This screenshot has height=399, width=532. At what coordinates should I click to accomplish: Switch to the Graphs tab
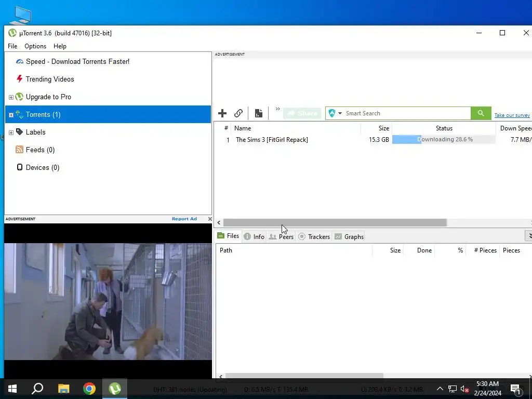pyautogui.click(x=349, y=237)
